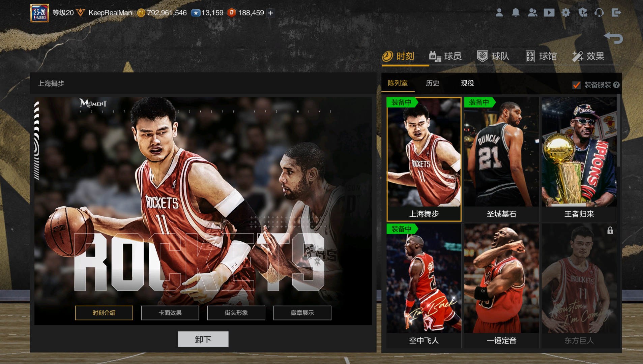
Task: Click the 卸下 unequip button
Action: click(203, 339)
